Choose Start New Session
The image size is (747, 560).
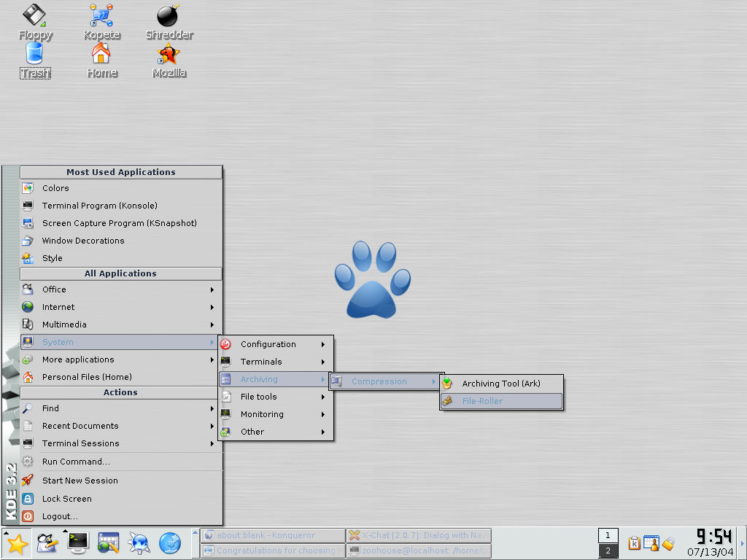(121, 481)
